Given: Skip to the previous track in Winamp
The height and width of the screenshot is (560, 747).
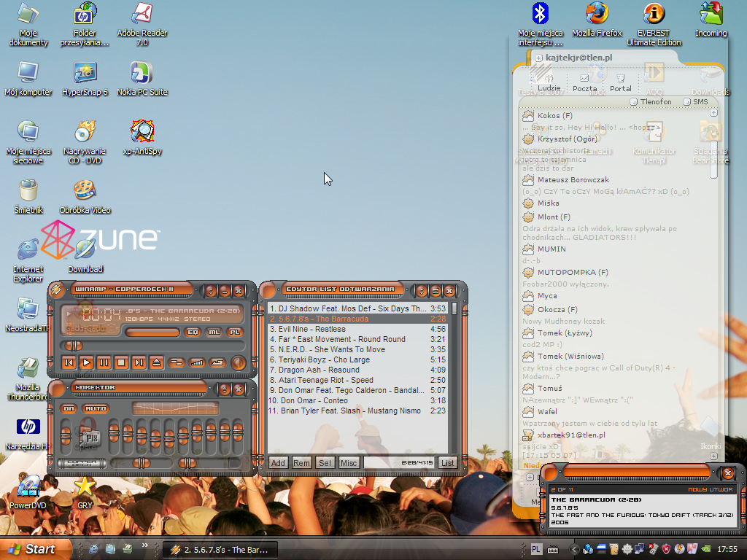Looking at the screenshot, I should pos(69,363).
